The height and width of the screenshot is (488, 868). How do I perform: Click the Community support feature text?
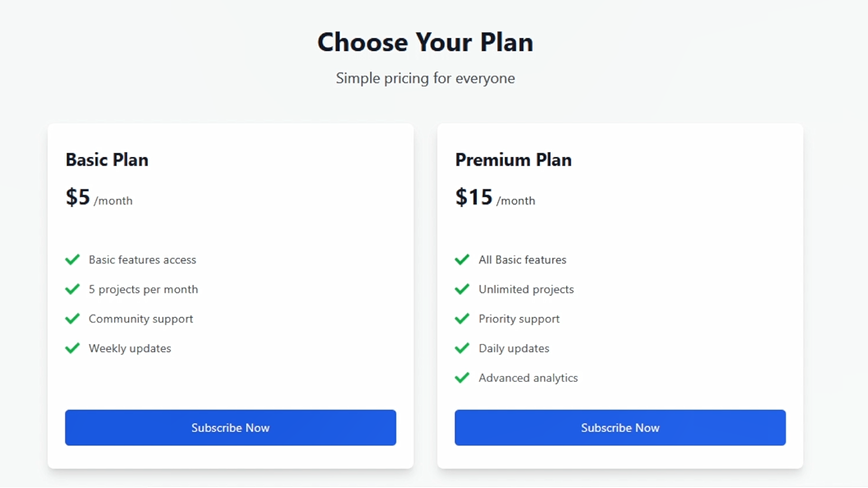pyautogui.click(x=141, y=319)
